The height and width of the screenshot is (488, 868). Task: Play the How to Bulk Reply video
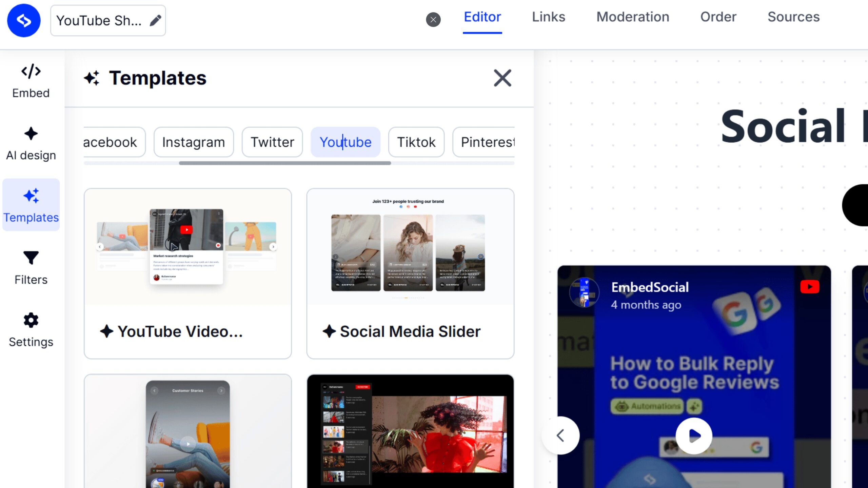click(693, 435)
